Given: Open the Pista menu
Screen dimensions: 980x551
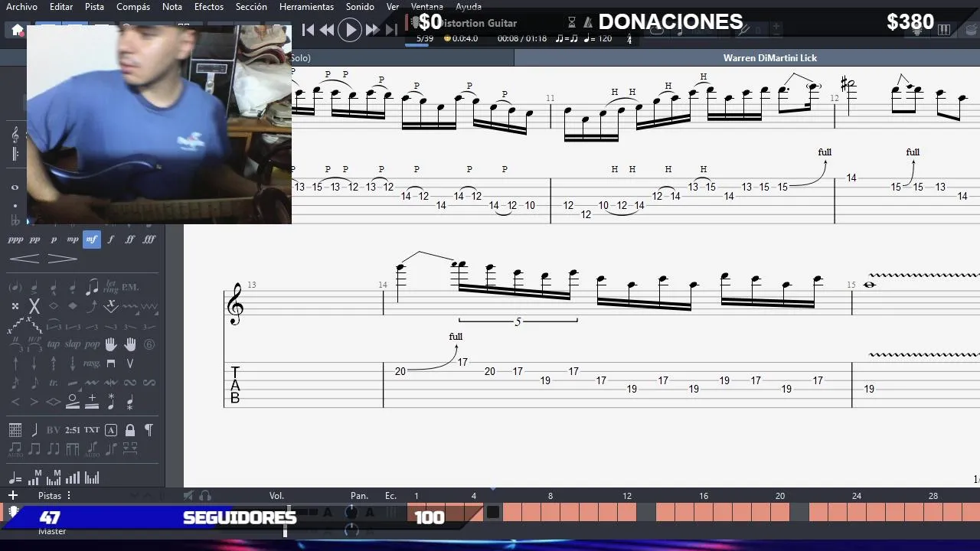Looking at the screenshot, I should (x=94, y=7).
